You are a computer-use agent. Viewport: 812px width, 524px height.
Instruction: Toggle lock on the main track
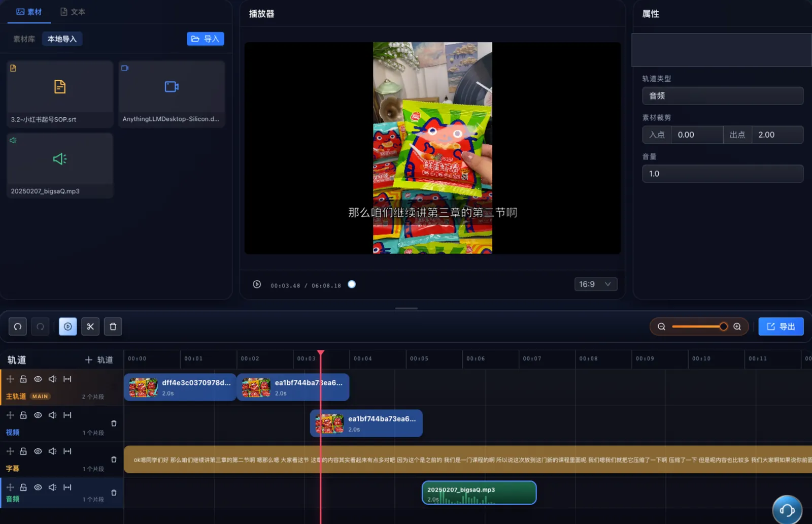point(23,379)
